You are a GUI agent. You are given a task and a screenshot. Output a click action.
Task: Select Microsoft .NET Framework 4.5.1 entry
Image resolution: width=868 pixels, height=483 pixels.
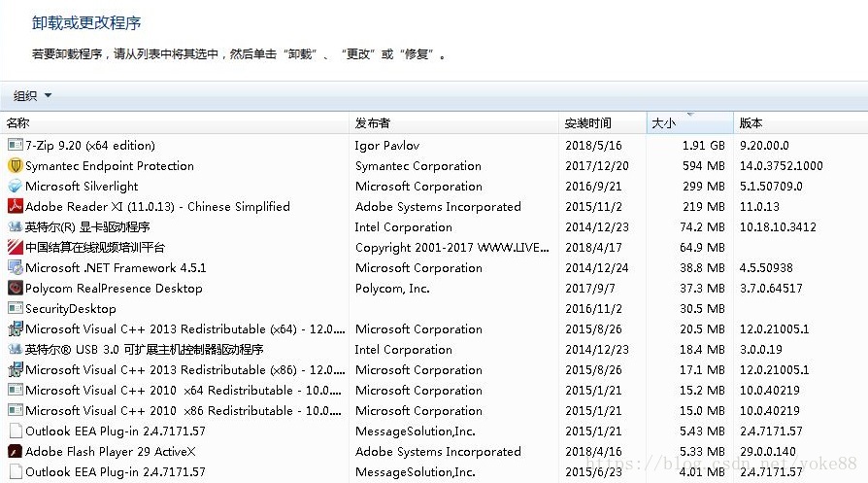116,267
